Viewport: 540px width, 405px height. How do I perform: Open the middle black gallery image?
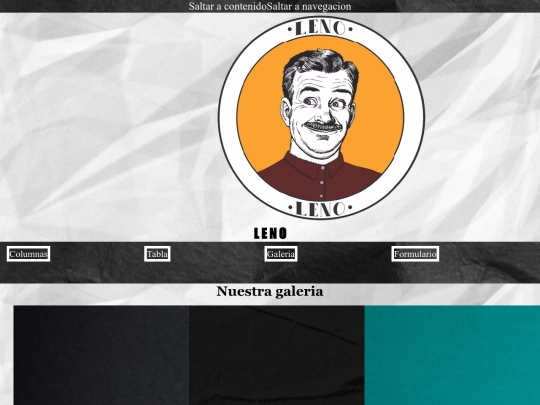pos(277,355)
